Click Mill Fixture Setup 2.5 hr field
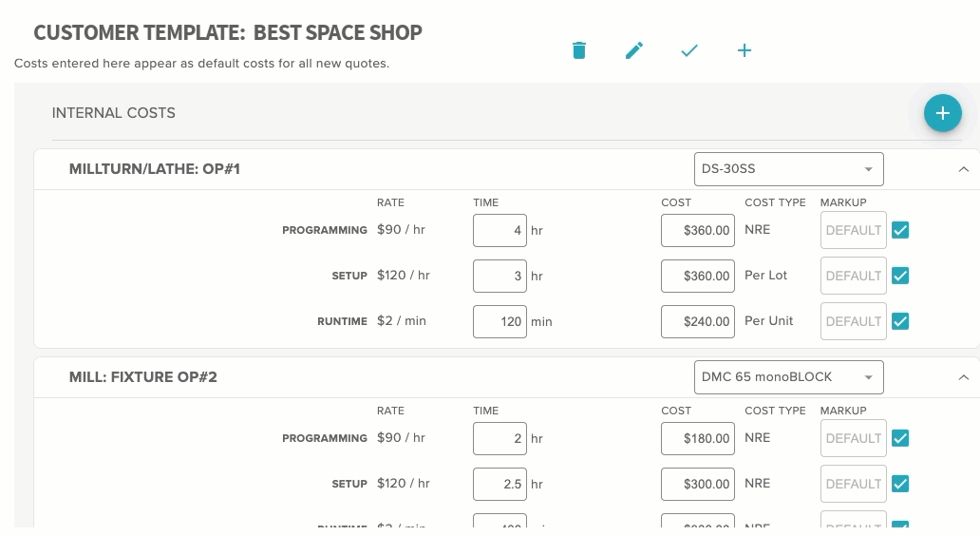The height and width of the screenshot is (536, 980). click(x=499, y=484)
